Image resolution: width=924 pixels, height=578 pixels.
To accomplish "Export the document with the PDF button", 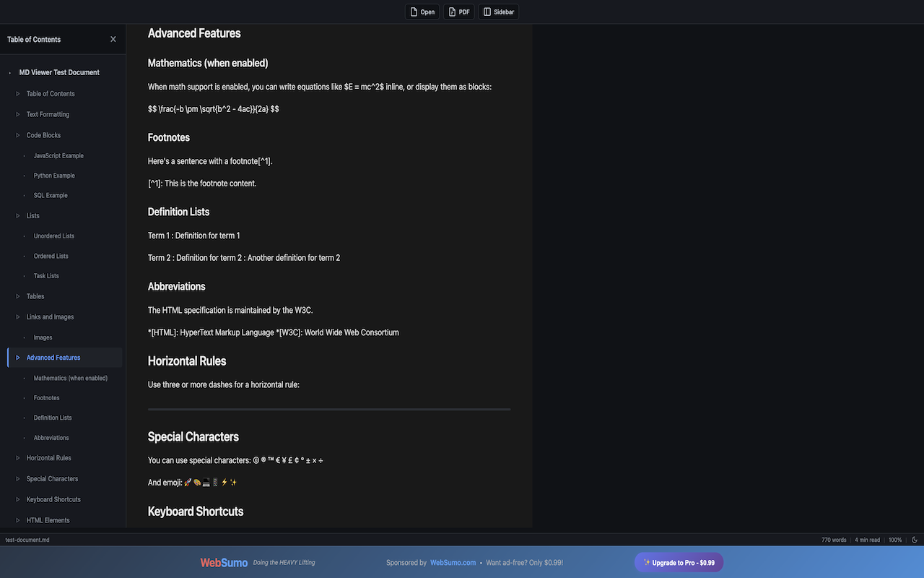I will tap(459, 12).
